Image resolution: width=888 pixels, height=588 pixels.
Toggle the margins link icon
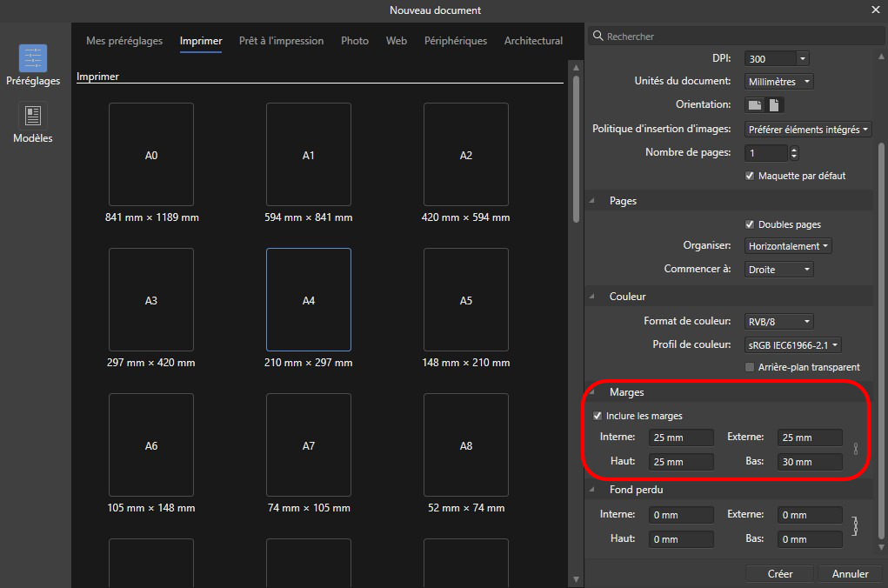click(x=855, y=449)
